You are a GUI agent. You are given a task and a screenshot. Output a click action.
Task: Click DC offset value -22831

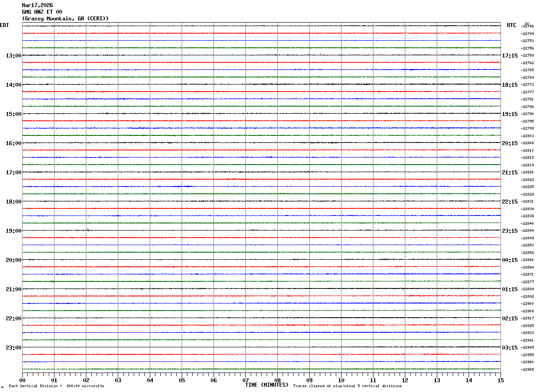527,201
